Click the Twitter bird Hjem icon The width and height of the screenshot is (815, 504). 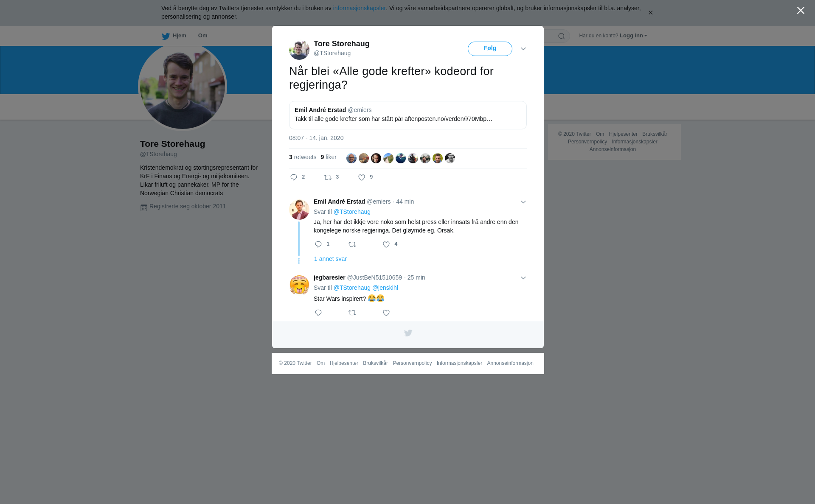(166, 36)
